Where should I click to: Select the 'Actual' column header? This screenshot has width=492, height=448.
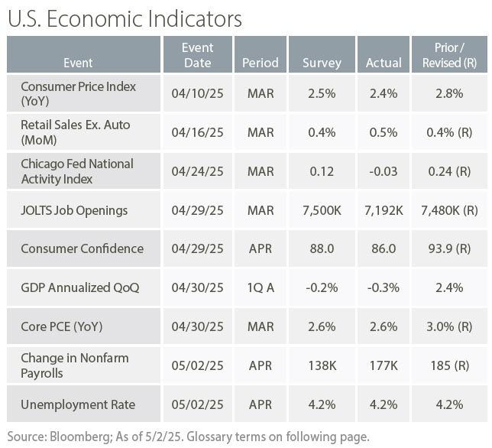384,63
